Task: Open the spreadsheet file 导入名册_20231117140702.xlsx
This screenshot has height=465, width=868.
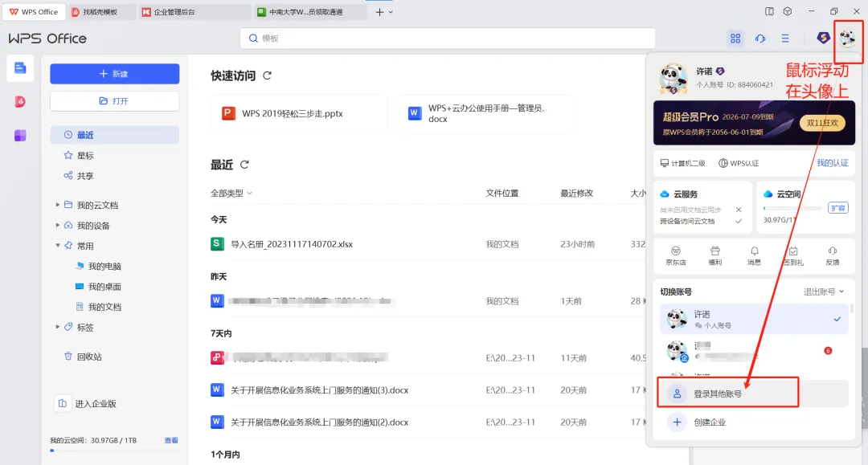Action: pyautogui.click(x=291, y=244)
